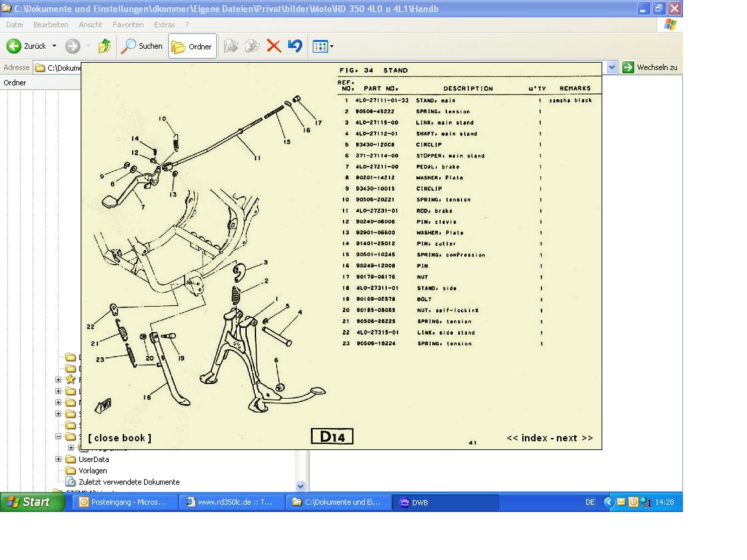Switch to the DWB taskbar window

pyautogui.click(x=445, y=503)
